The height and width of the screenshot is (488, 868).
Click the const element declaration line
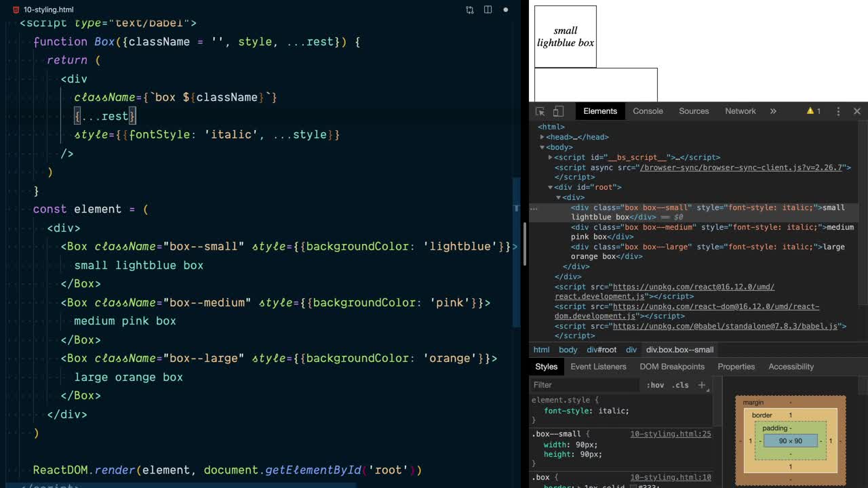pos(91,209)
